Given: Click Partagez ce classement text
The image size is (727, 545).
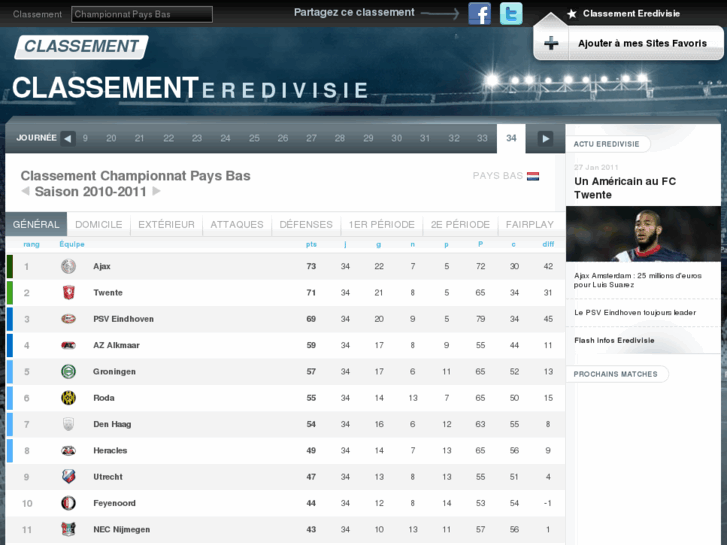Looking at the screenshot, I should (354, 13).
